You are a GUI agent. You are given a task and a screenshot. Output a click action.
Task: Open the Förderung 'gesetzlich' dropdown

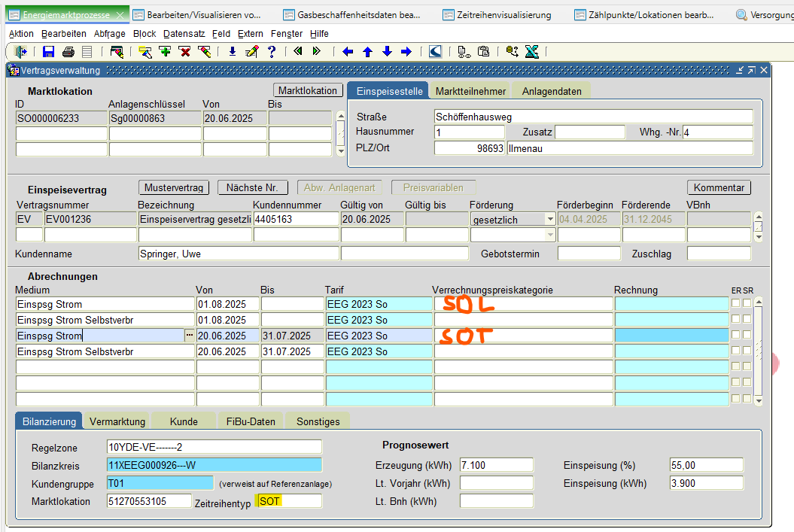click(550, 219)
